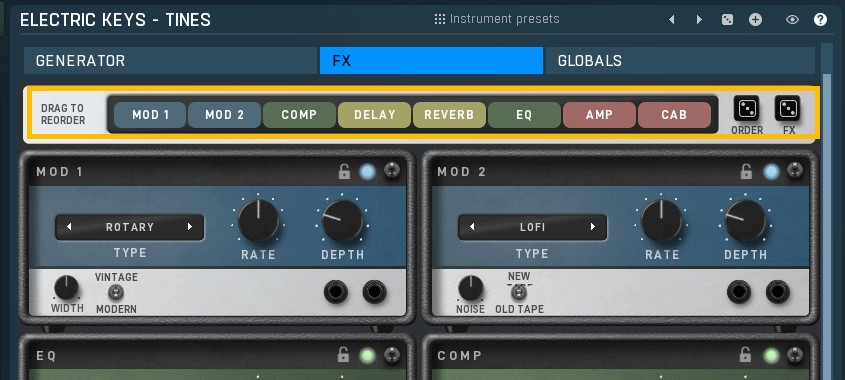Viewport: 845px width, 380px height.
Task: Toggle MOD 1 blue power LED
Action: coord(368,172)
